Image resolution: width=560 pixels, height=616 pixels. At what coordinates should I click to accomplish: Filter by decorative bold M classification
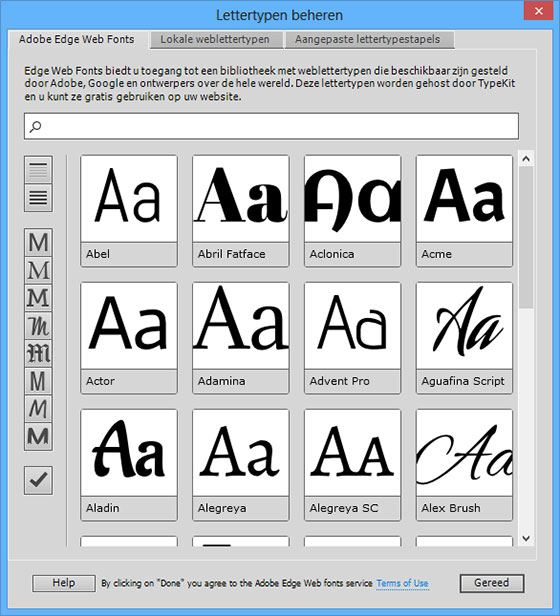click(x=38, y=436)
